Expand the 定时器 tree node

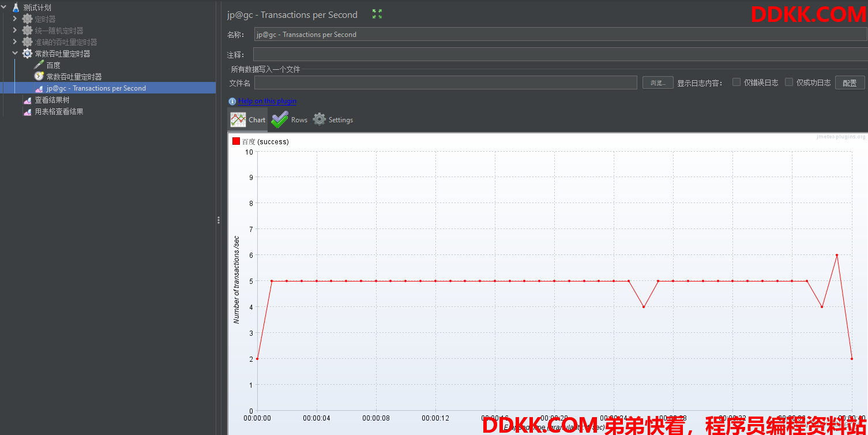[15, 19]
